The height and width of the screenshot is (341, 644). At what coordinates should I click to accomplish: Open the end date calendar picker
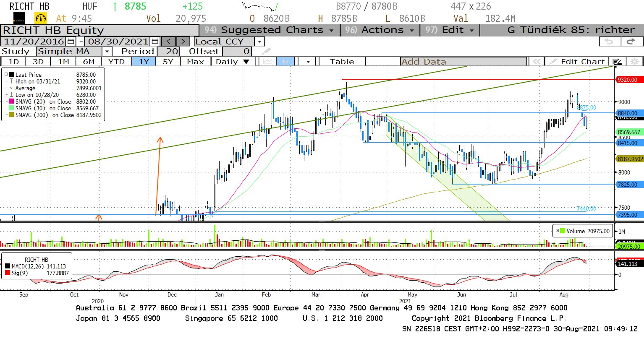[x=155, y=42]
